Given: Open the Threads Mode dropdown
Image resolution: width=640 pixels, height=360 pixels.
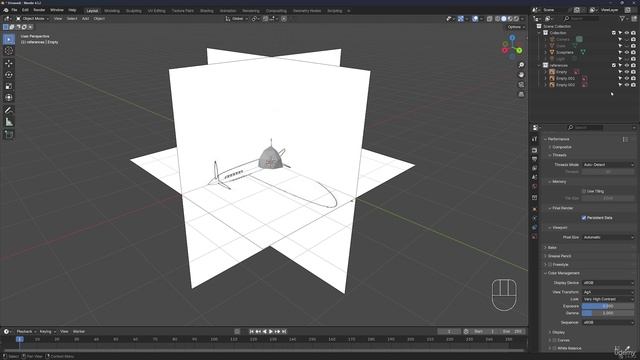Looking at the screenshot, I should (608, 165).
